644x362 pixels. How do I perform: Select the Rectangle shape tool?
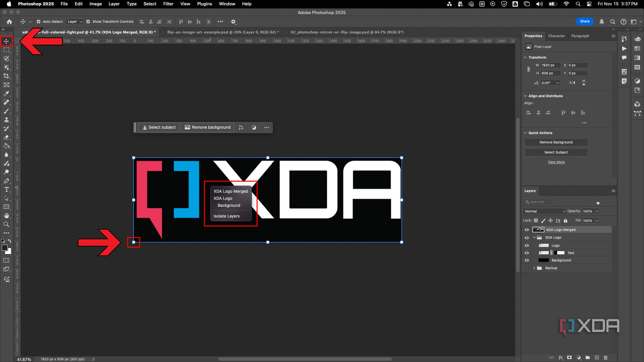coord(6,207)
